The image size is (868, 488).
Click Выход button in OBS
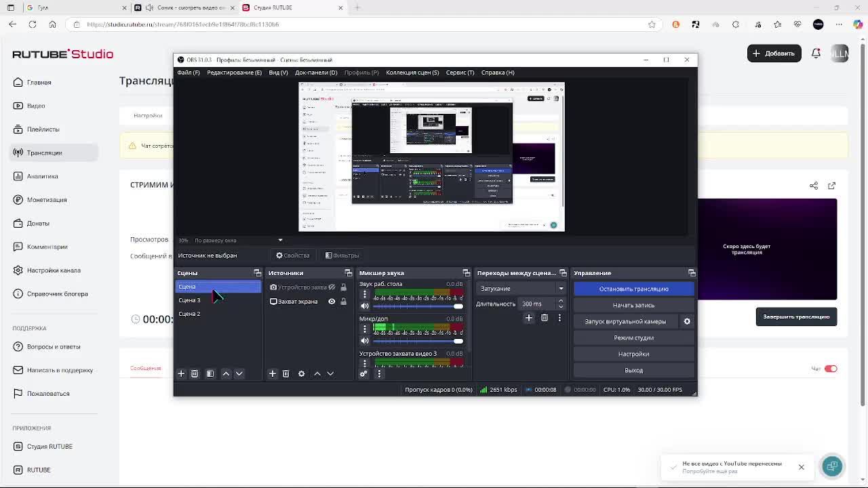633,370
